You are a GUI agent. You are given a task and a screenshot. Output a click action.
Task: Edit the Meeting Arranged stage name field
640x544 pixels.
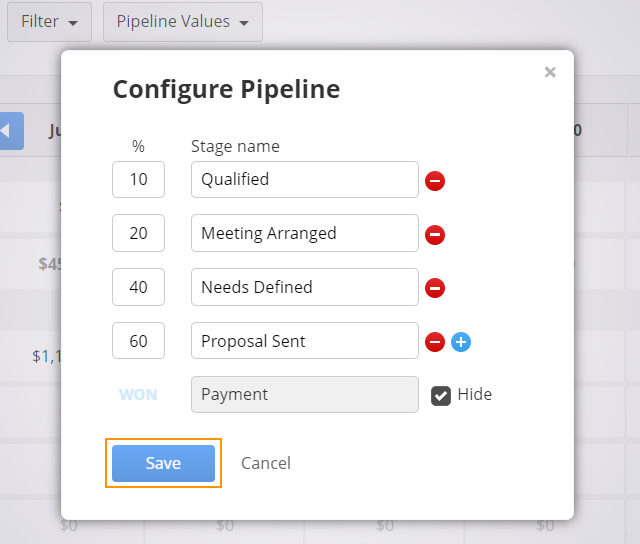pyautogui.click(x=305, y=233)
